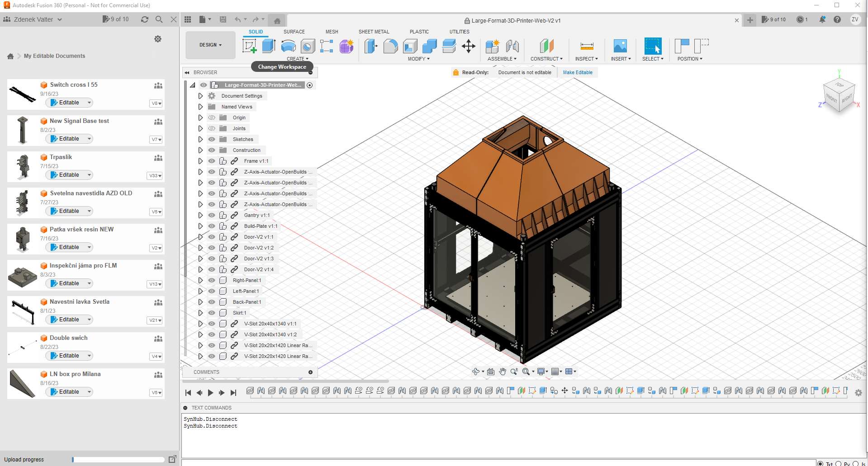Viewport: 868px width, 466px height.
Task: Hide the Gantry v1:1 component
Action: pyautogui.click(x=211, y=215)
